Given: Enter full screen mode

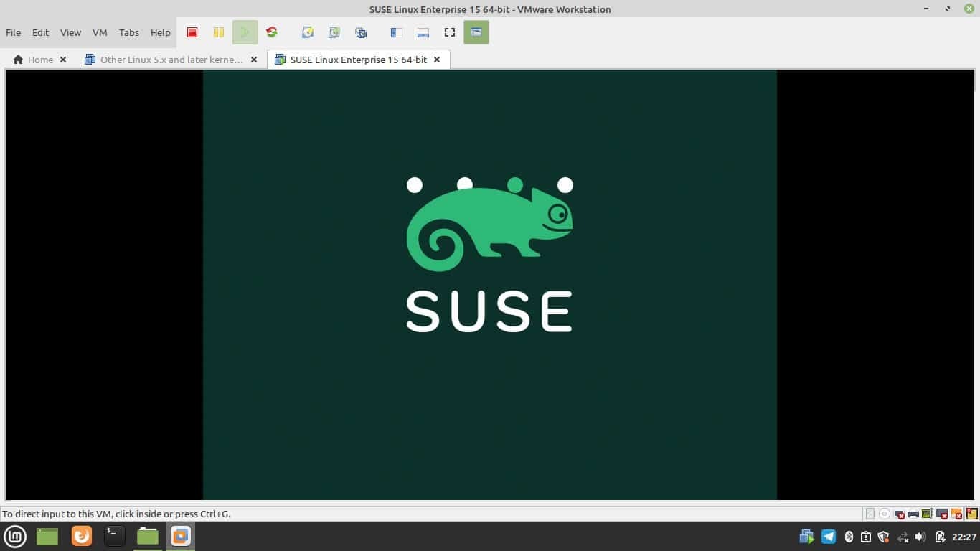Looking at the screenshot, I should tap(450, 32).
